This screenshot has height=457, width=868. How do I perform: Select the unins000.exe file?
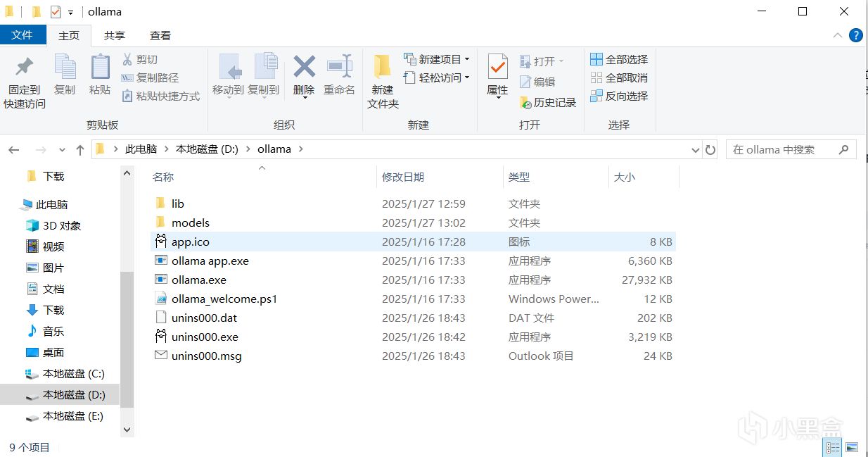414,337
